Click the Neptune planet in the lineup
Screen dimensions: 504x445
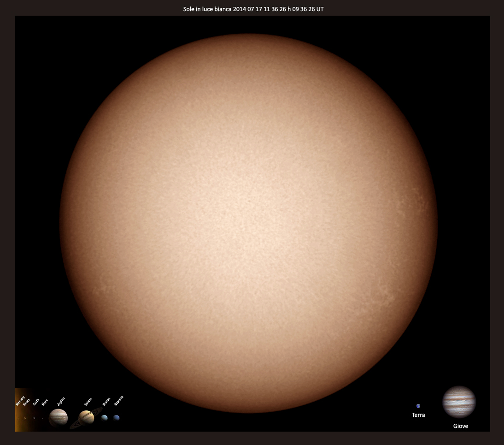(x=117, y=418)
